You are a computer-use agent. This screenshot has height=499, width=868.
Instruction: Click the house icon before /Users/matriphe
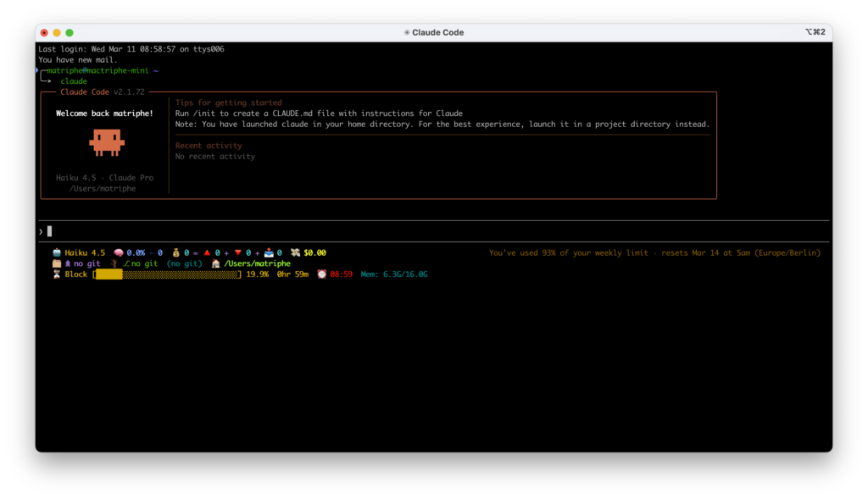tap(216, 263)
